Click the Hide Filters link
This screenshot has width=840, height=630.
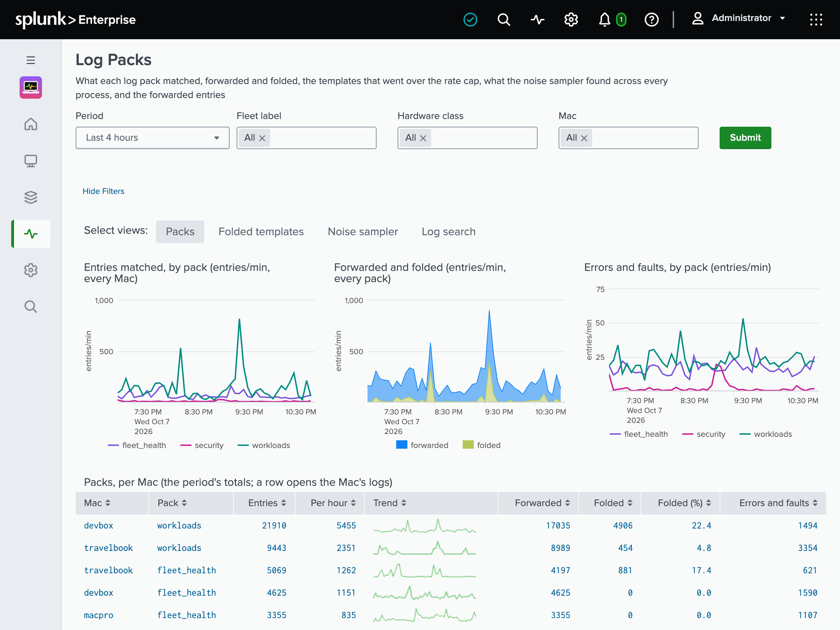pos(103,191)
